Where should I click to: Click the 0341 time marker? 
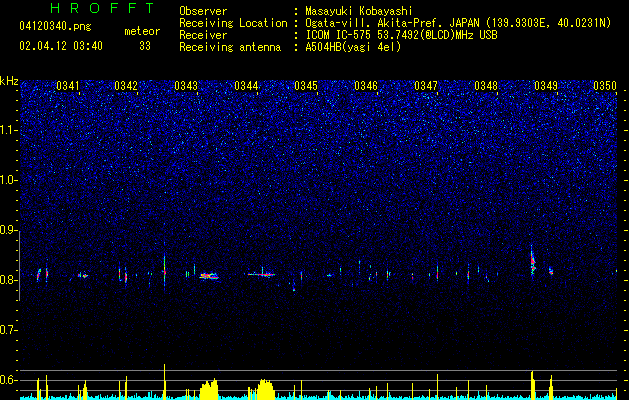coord(68,85)
